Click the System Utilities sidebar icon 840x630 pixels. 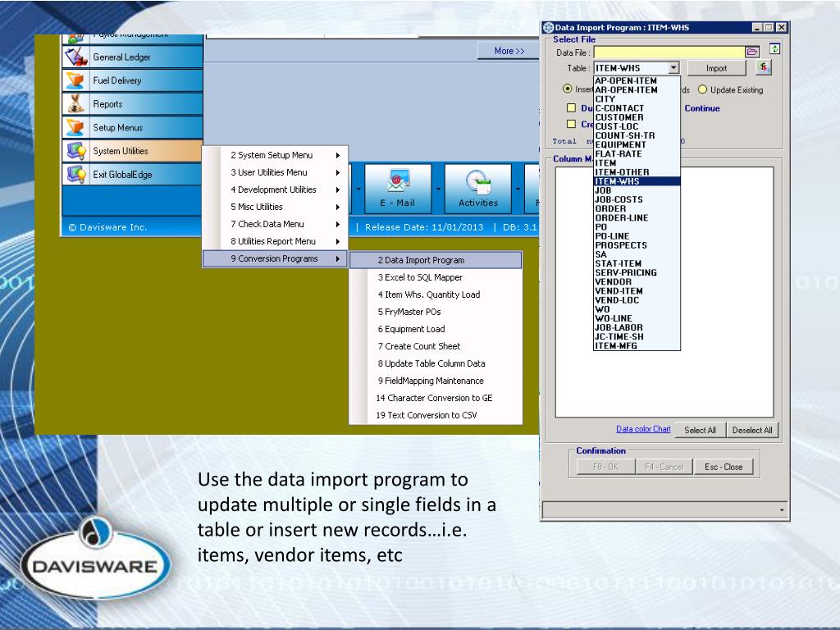[x=75, y=151]
